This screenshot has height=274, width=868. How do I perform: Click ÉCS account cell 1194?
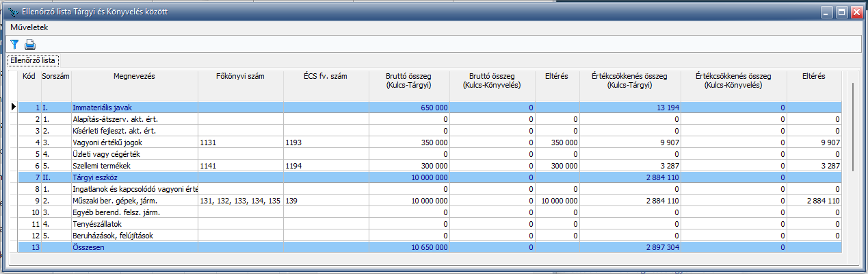pos(326,166)
